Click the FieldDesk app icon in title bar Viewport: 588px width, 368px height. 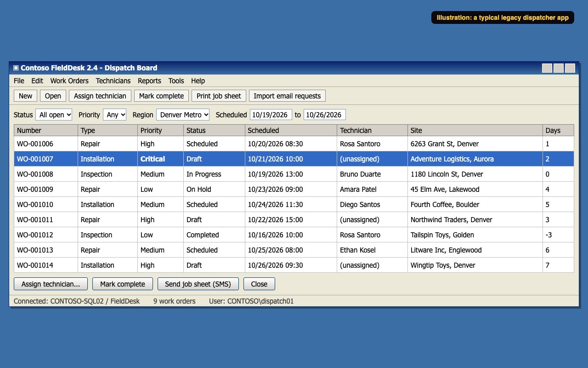coord(16,68)
